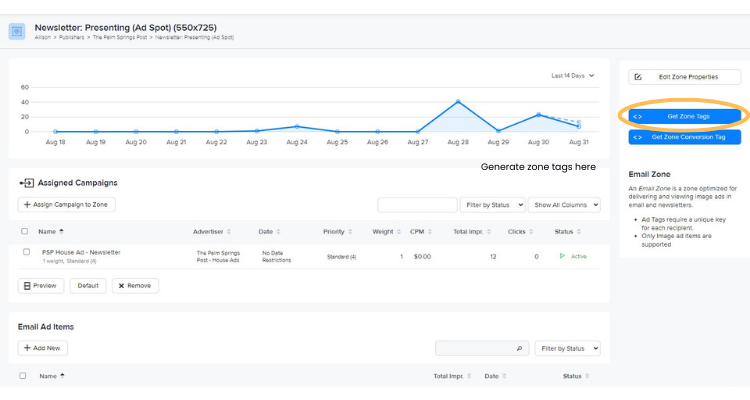This screenshot has height=400, width=750.
Task: Click the Assigned Campaigns search field
Action: tap(416, 205)
